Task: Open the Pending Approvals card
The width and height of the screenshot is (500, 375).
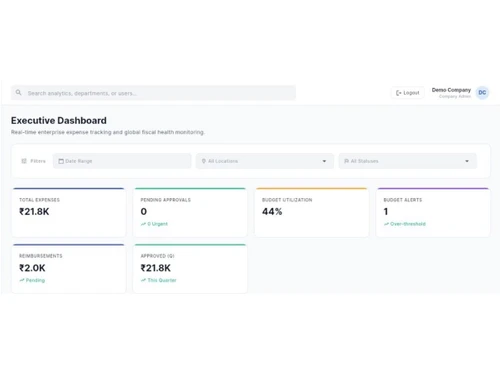Action: click(x=190, y=212)
